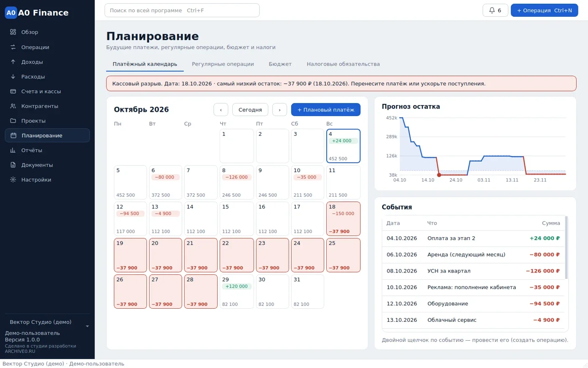Click the Операции arrows icon
Image resolution: width=588 pixels, height=368 pixels.
point(13,47)
